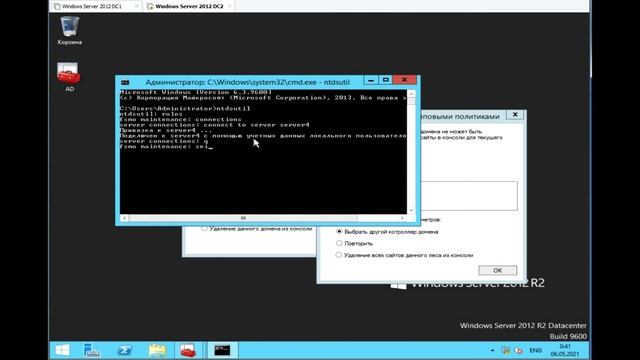Select remove this domain from console option
Image resolution: width=640 pixels, height=360 pixels.
204,229
